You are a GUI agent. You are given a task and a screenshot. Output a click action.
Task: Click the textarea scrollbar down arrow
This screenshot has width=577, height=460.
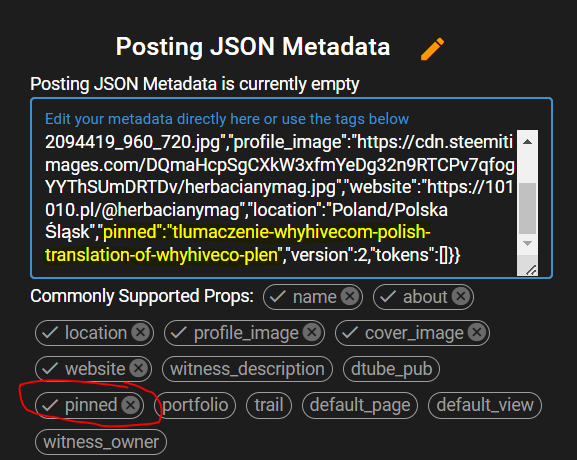(527, 243)
